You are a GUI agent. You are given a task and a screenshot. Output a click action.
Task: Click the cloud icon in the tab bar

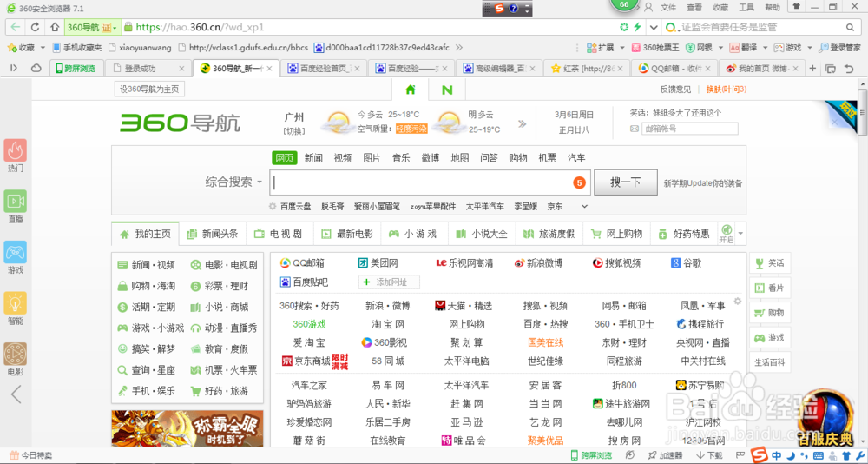pos(36,68)
